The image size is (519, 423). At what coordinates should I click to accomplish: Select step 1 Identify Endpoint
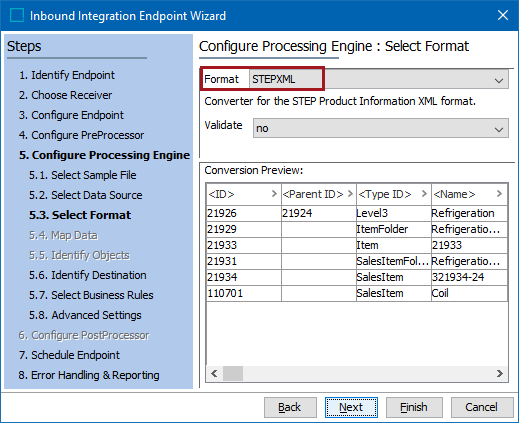point(67,75)
